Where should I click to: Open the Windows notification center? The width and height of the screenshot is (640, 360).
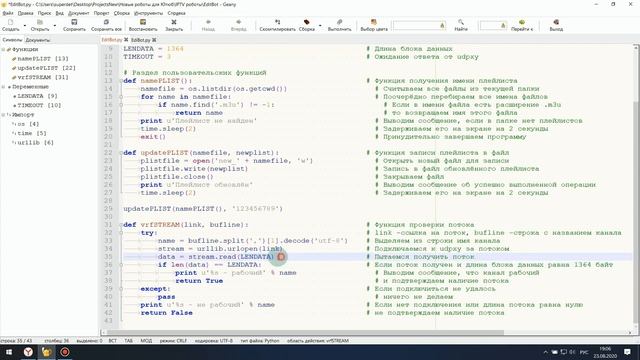point(627,352)
